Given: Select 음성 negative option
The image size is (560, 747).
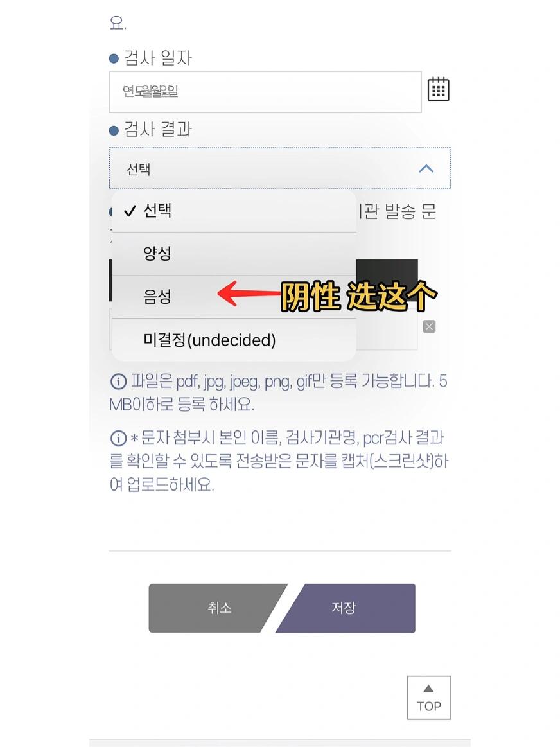Looking at the screenshot, I should 234,296.
